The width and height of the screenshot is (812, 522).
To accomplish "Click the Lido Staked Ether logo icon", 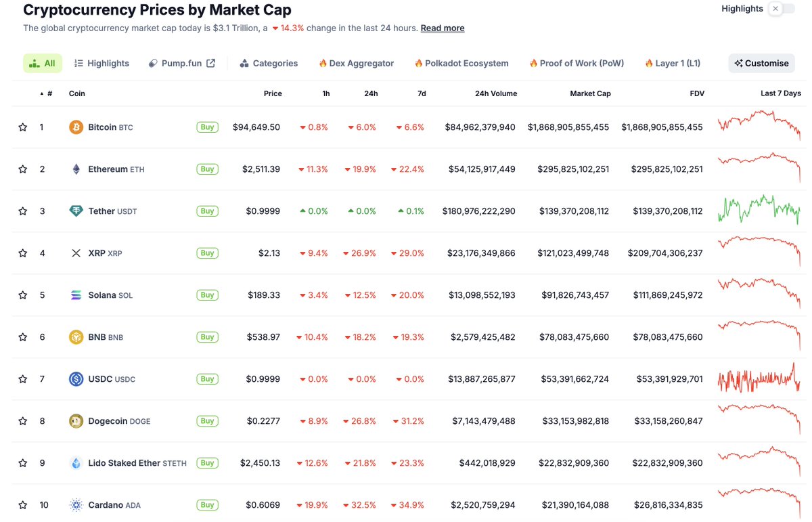I will 76,463.
